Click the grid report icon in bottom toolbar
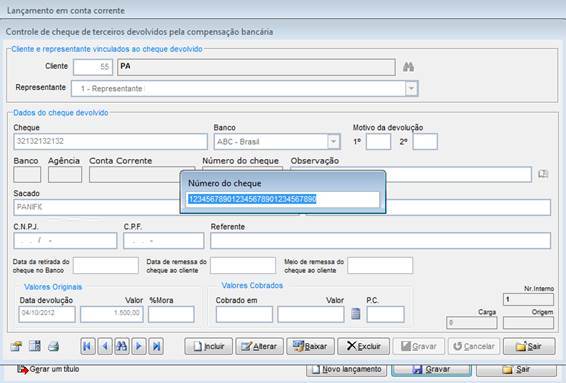 (35, 346)
